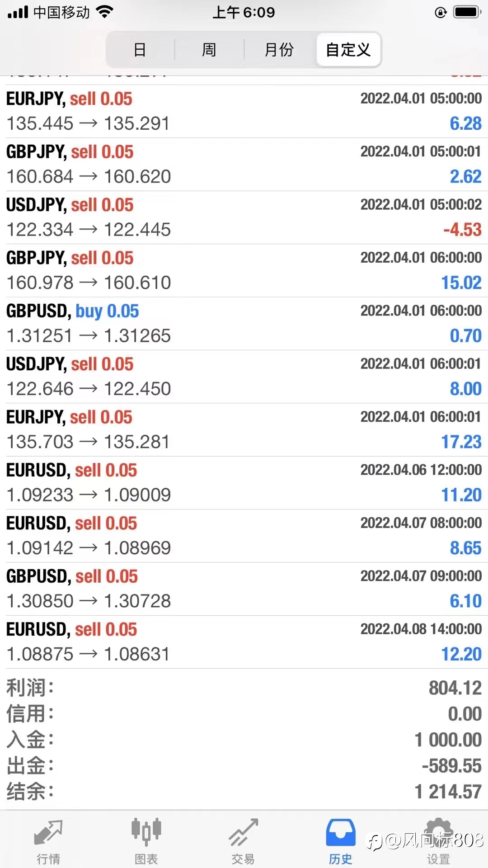This screenshot has width=488, height=868.
Task: Tap the GBPJPY trade with 15.02 profit
Action: coord(244,271)
